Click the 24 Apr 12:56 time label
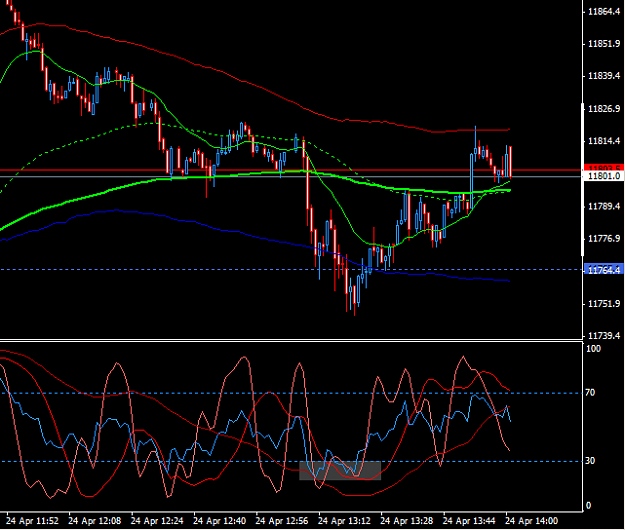 (x=282, y=521)
